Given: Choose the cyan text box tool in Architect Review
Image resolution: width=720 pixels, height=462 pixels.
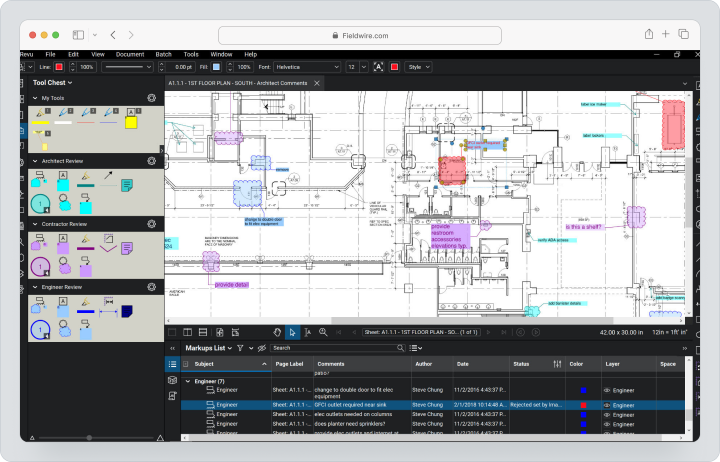Looking at the screenshot, I should (x=63, y=181).
